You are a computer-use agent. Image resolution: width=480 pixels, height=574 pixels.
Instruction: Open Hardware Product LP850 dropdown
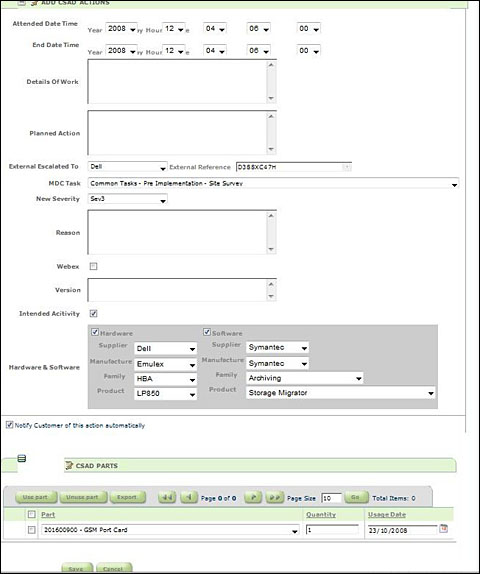[165, 394]
